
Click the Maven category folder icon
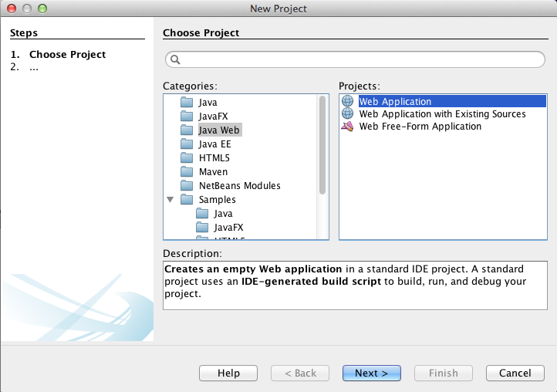(187, 171)
